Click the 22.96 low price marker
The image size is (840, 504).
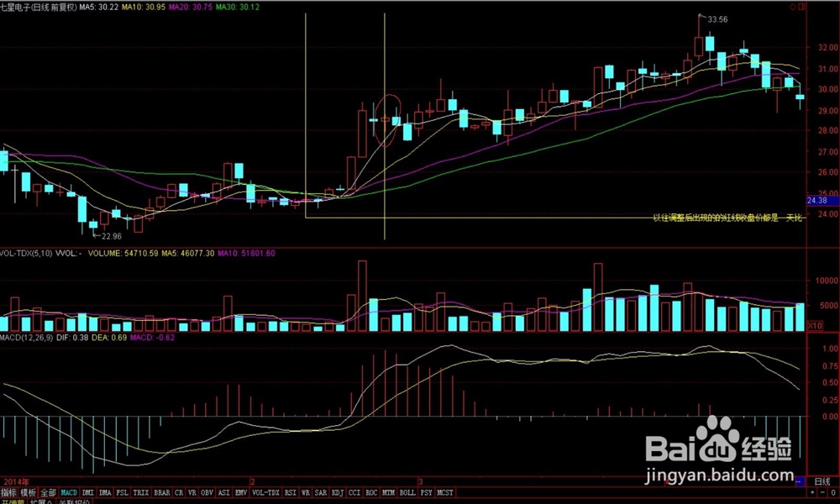112,236
